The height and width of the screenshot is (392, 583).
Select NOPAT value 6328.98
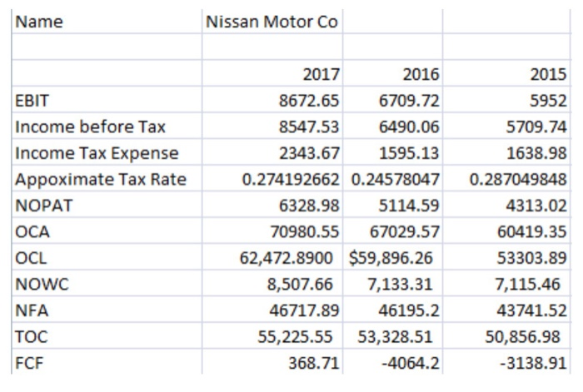[272, 205]
